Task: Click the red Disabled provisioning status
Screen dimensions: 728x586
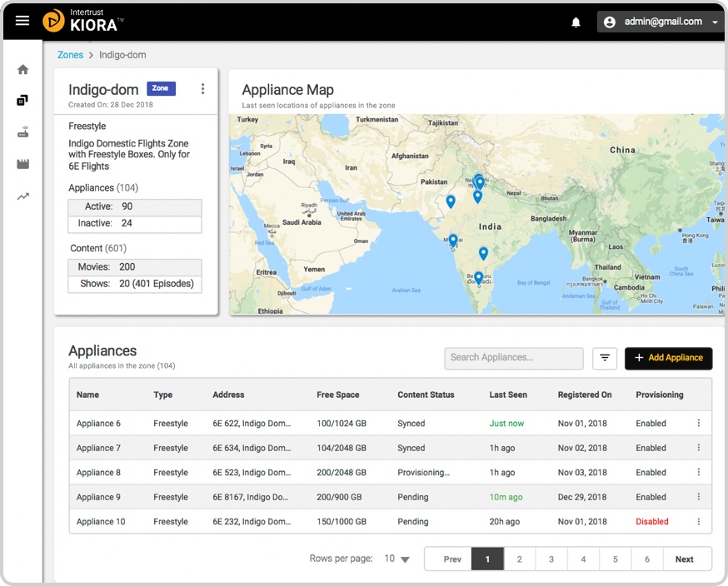Action: tap(652, 522)
